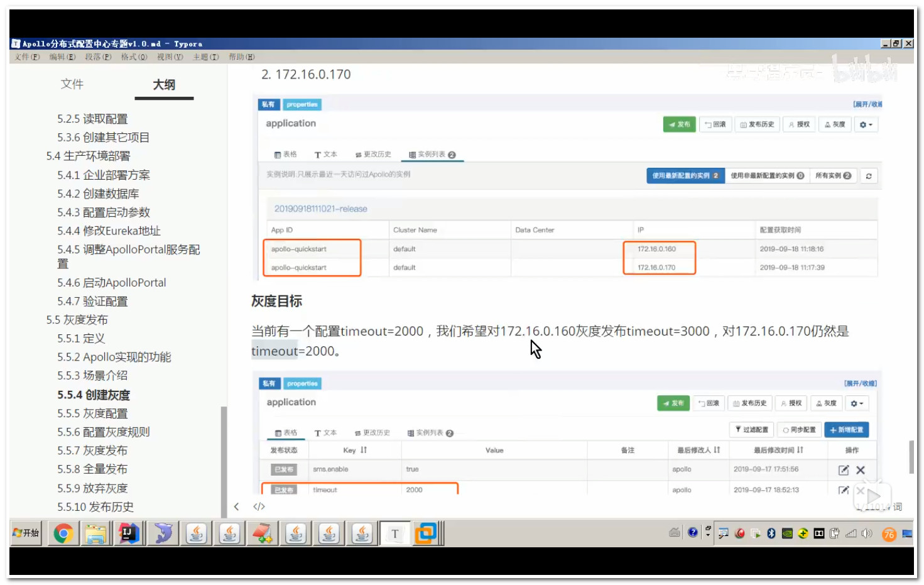Select outline entry 5.4.2 创建数据库
924x585 pixels.
click(98, 194)
